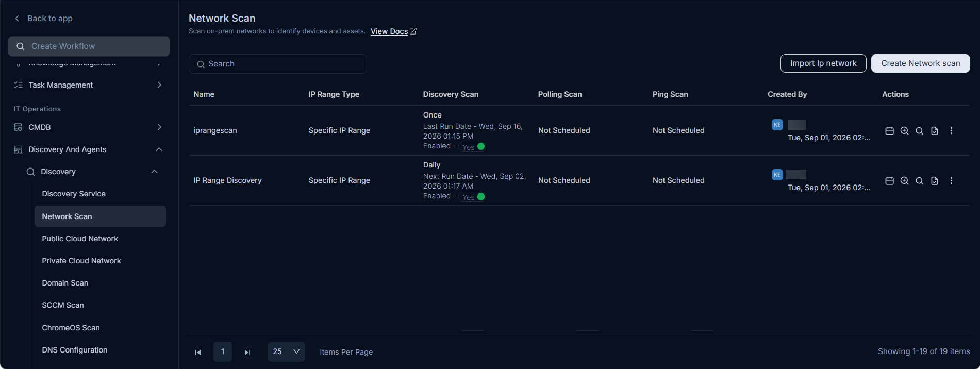This screenshot has height=369, width=980.
Task: Click the external link icon beside View Docs
Action: click(413, 31)
